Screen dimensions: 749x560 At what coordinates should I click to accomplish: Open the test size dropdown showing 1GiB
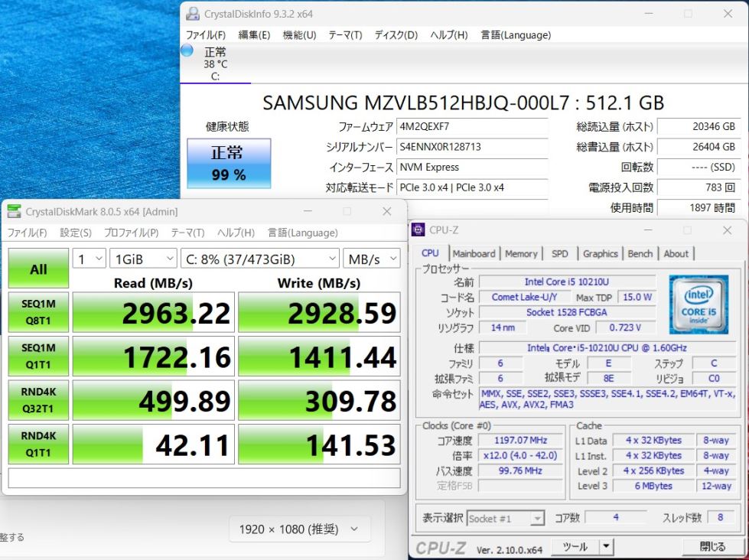pyautogui.click(x=143, y=259)
